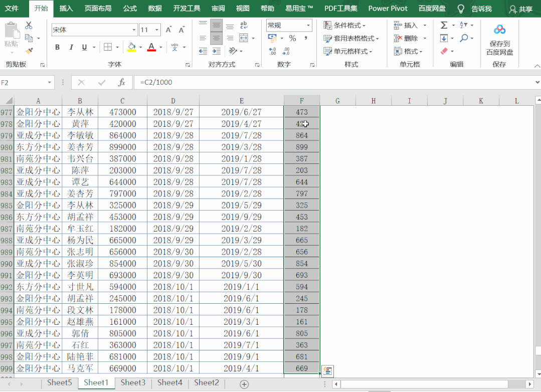The image size is (541, 392).
Task: Click the Copy icon in clipboard group
Action: (x=29, y=38)
